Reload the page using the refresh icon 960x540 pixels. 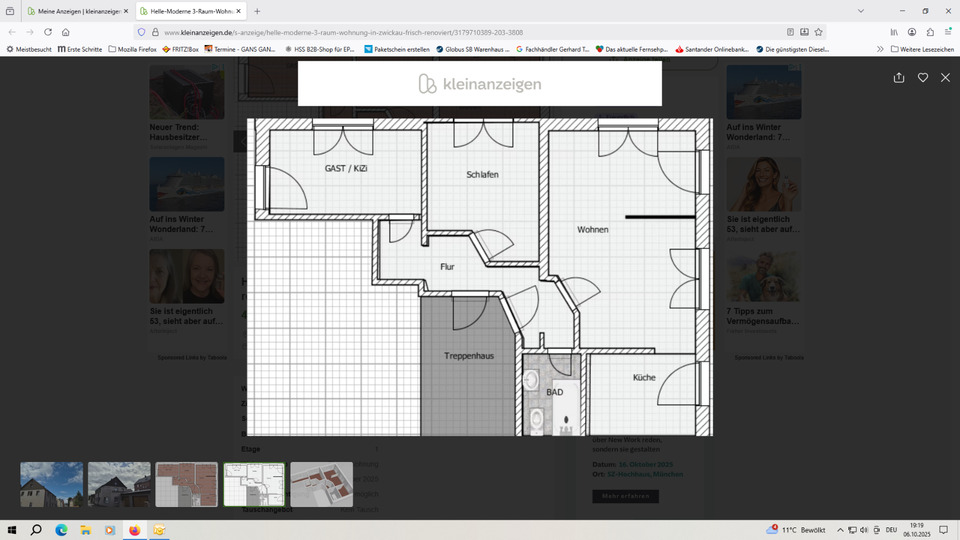tap(48, 32)
